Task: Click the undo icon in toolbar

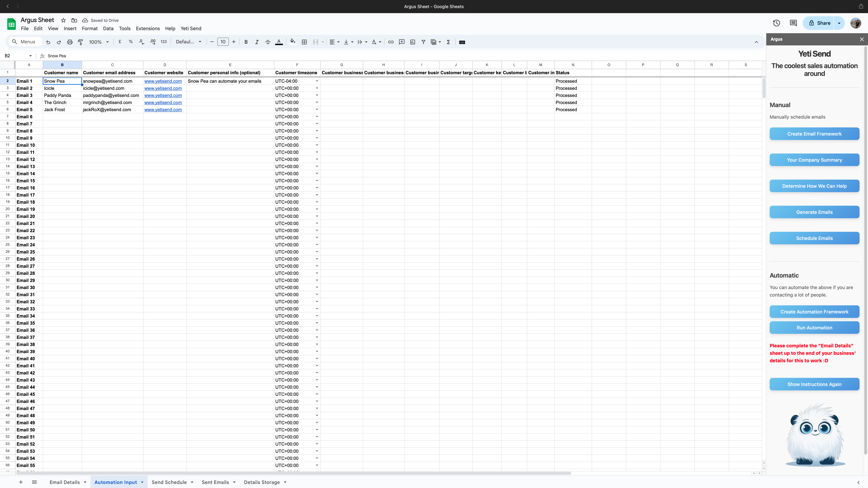Action: pyautogui.click(x=48, y=42)
